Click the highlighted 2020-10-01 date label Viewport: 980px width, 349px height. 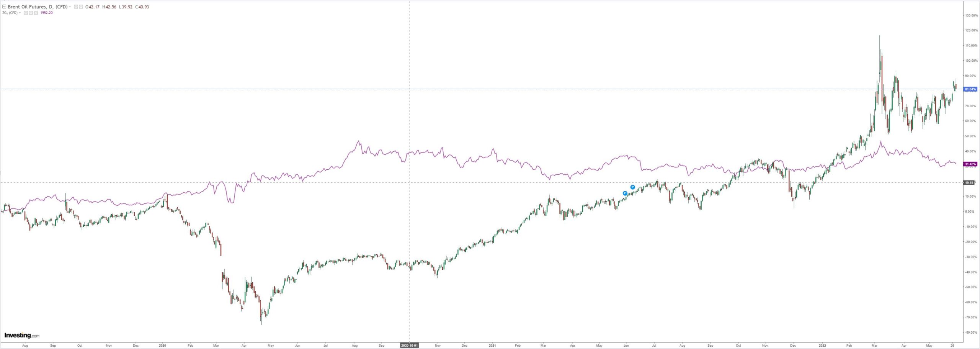(x=410, y=346)
